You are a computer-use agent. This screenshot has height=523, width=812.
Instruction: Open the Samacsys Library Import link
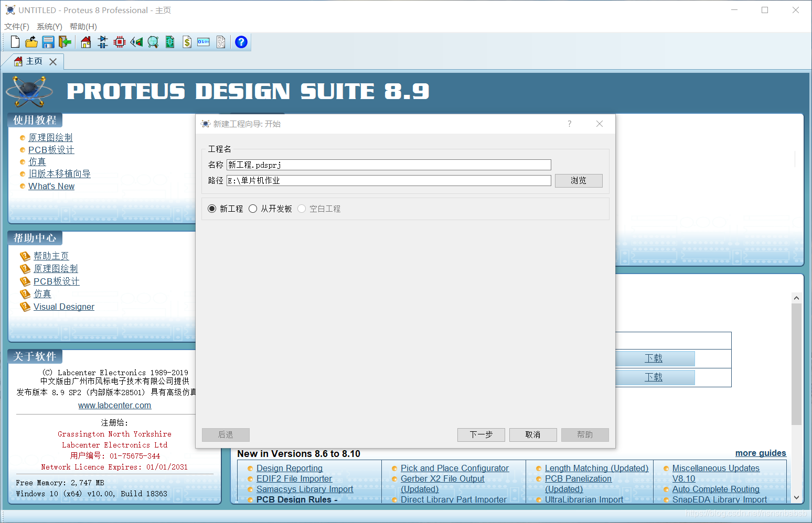click(x=305, y=489)
